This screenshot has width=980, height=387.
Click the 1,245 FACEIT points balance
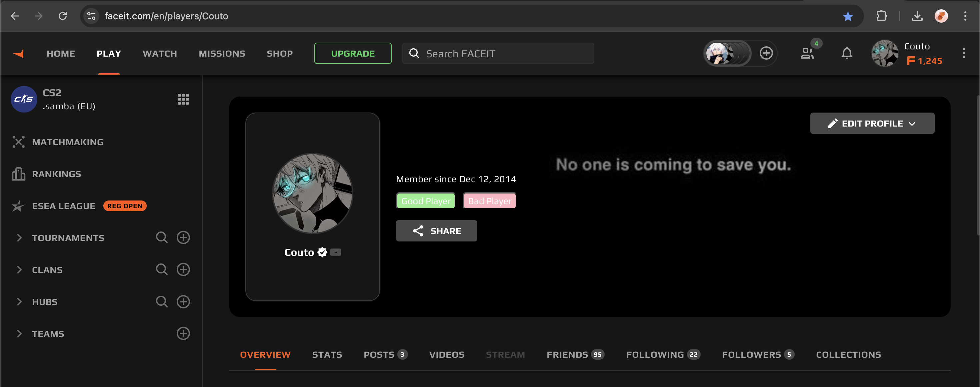pos(924,61)
